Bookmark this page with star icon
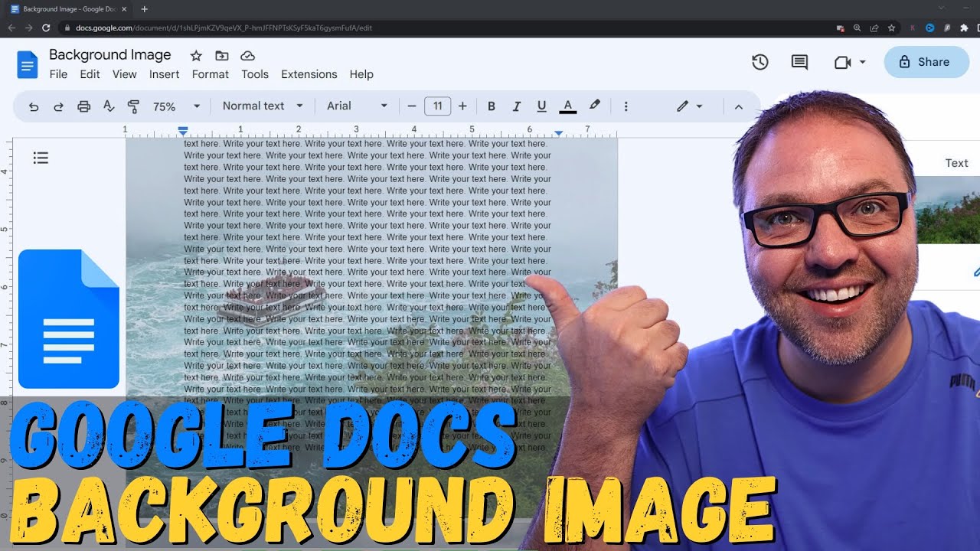The width and height of the screenshot is (980, 551). pos(891,28)
